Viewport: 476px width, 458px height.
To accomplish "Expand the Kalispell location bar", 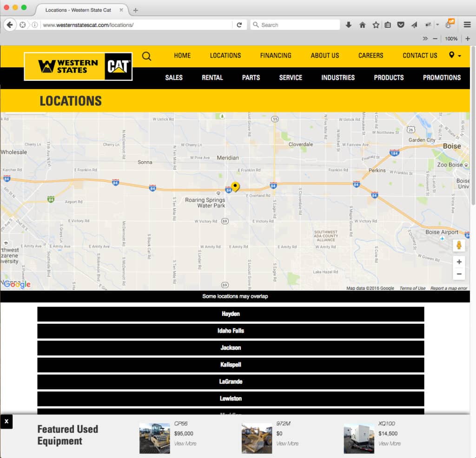I will [231, 365].
